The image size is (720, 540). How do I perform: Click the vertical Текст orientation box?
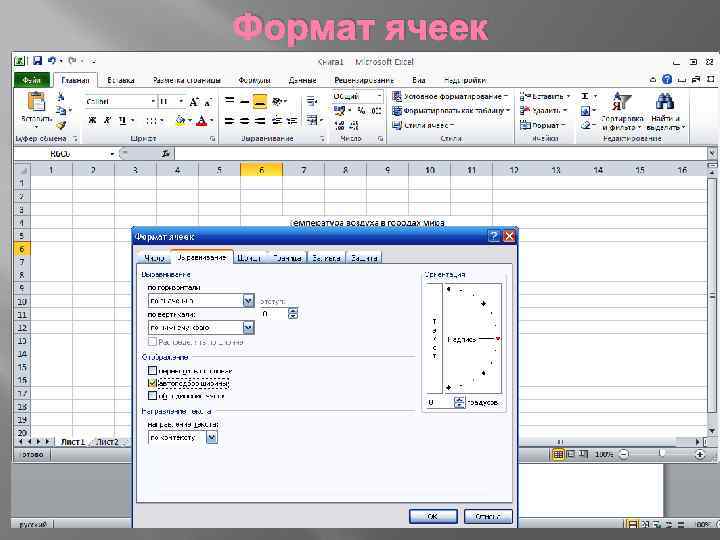click(434, 339)
